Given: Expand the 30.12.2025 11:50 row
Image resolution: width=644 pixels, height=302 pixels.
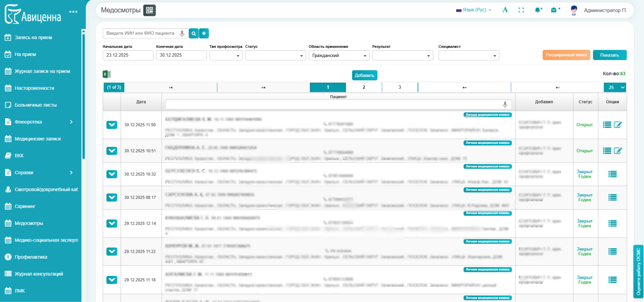Looking at the screenshot, I should 112,125.
